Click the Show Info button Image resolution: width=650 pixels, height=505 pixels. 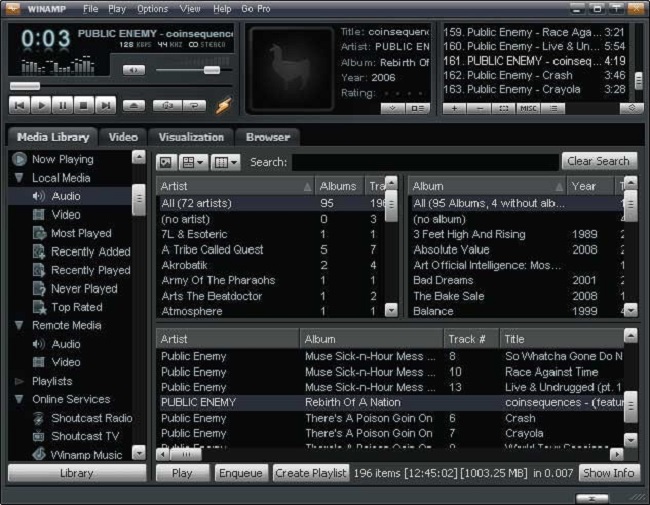[609, 473]
